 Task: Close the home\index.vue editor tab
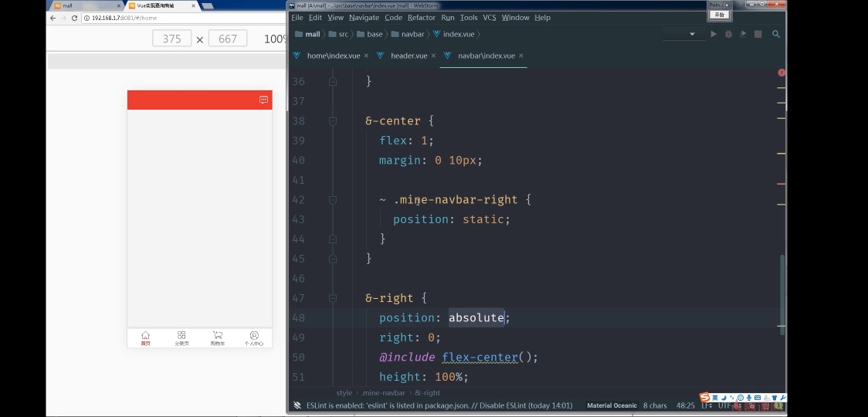367,56
